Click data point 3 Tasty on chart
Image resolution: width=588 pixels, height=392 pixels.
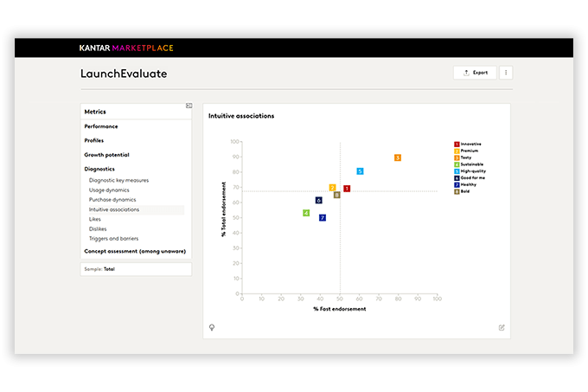click(x=398, y=157)
